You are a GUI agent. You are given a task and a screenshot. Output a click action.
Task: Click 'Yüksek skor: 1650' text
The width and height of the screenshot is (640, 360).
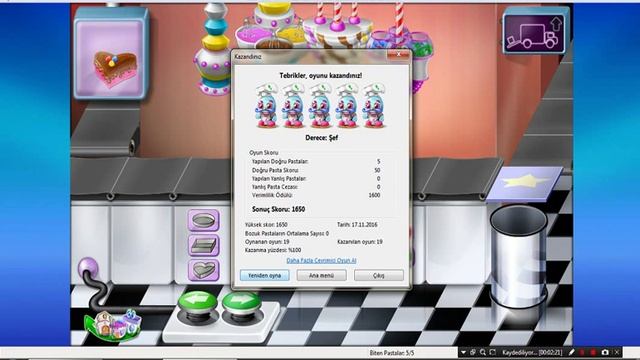tap(266, 225)
